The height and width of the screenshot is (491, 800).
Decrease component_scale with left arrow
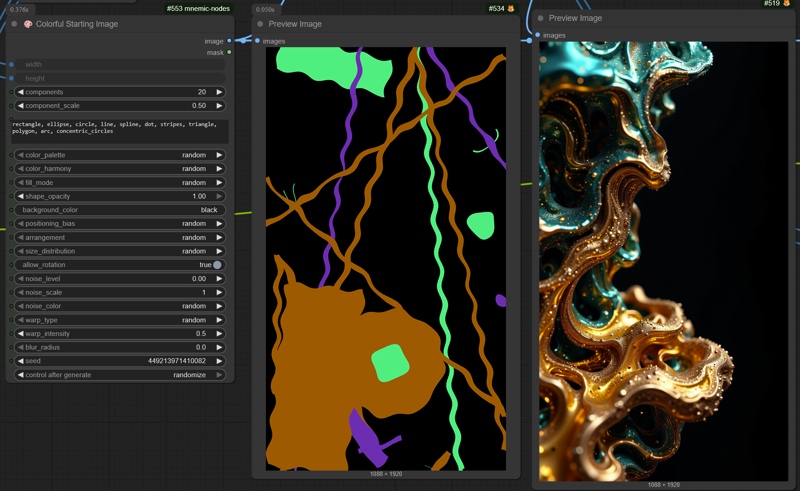pyautogui.click(x=20, y=106)
